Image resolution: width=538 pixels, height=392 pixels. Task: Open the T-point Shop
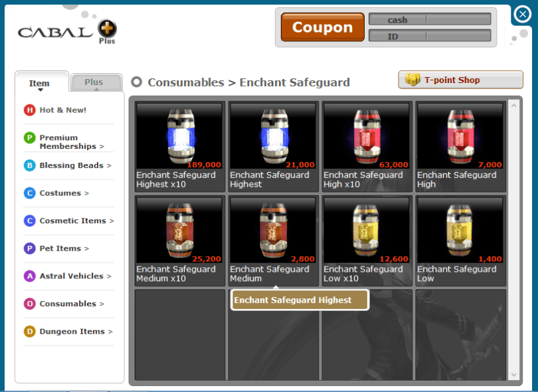click(460, 80)
